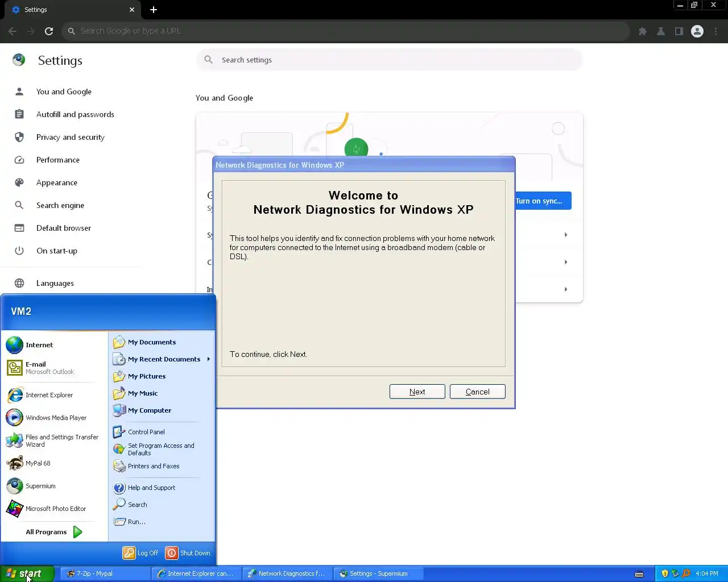Open You and Google settings section
728x582 pixels.
tap(64, 92)
